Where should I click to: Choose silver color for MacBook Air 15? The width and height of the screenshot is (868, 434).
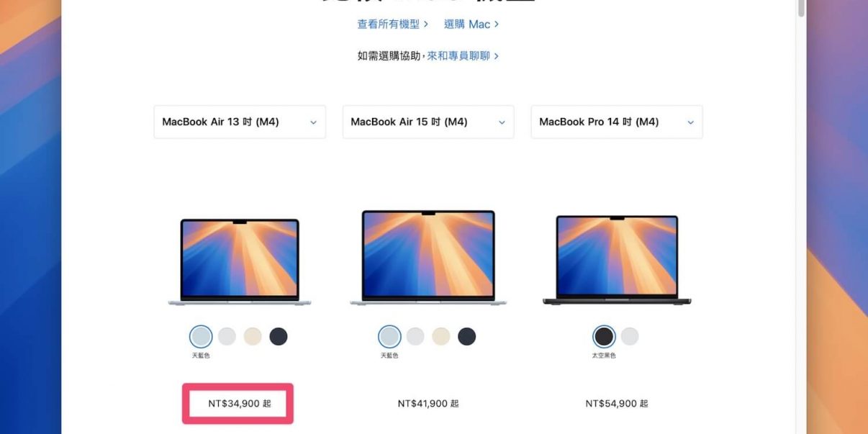pyautogui.click(x=415, y=336)
